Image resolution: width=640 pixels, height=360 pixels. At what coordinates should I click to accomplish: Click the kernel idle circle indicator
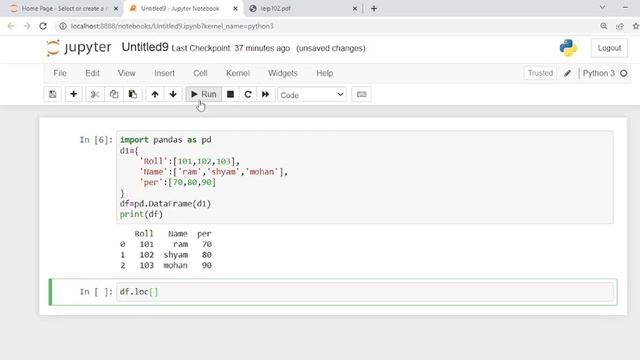coord(624,73)
